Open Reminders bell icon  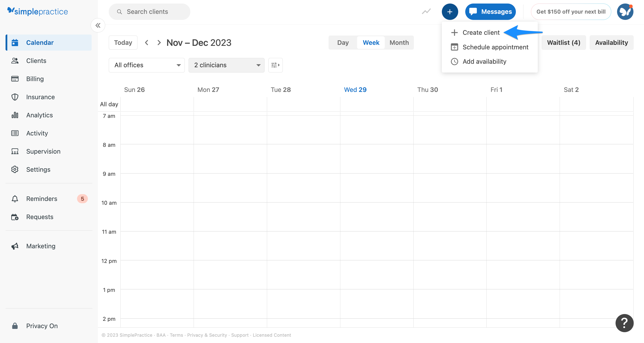[x=15, y=199]
